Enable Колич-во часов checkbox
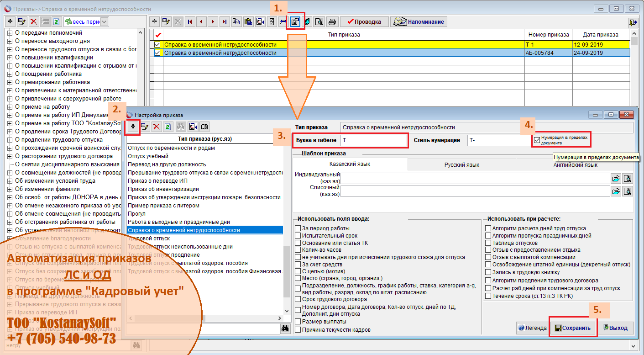 click(x=298, y=250)
